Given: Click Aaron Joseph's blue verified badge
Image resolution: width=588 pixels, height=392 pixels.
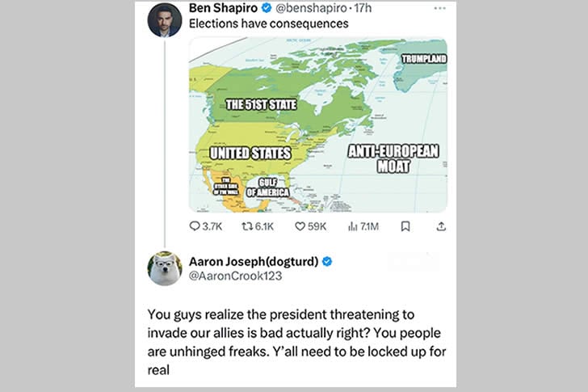Looking at the screenshot, I should coord(328,261).
